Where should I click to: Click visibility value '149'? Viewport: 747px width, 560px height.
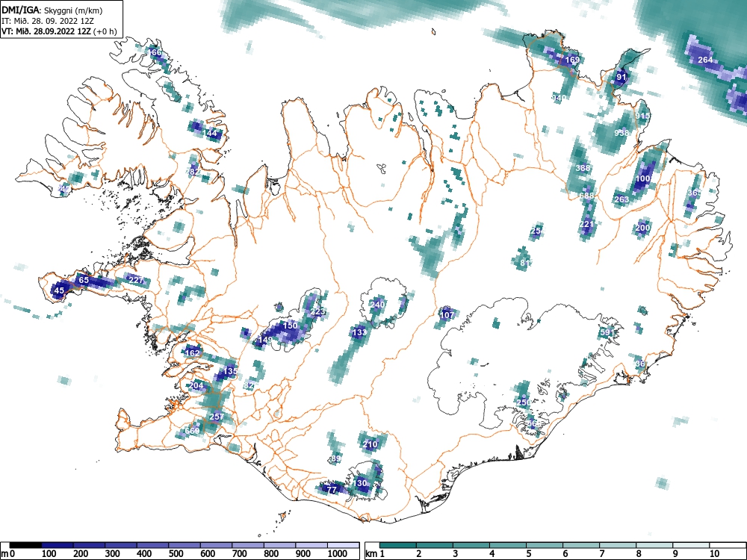265,340
